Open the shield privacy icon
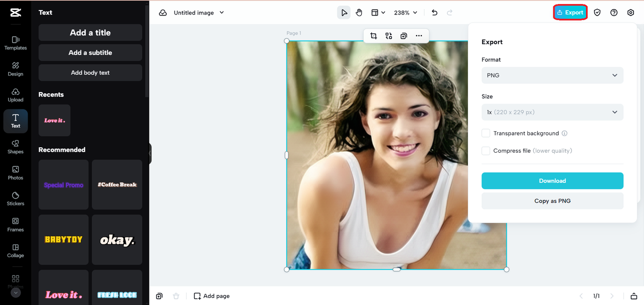The width and height of the screenshot is (644, 305). click(597, 13)
